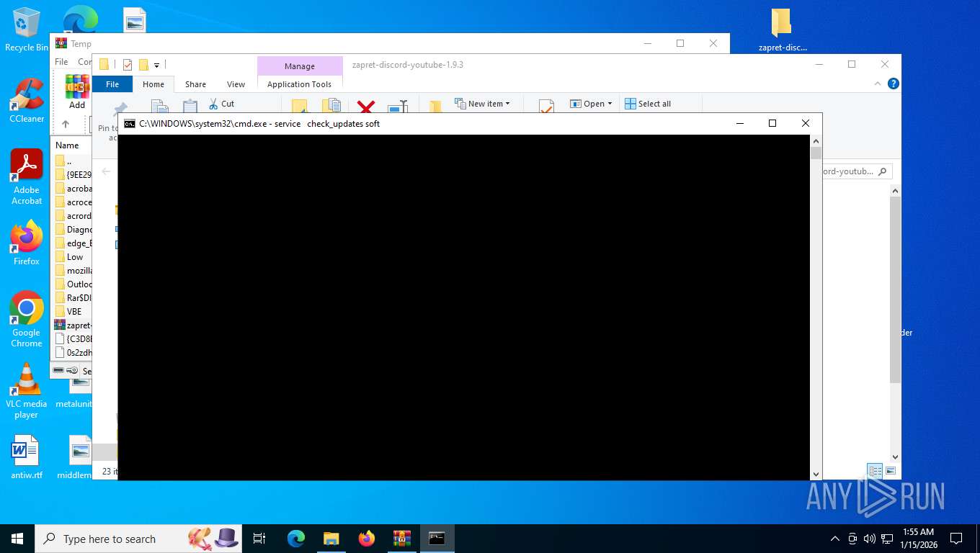Launch Firefox from the desktop shortcut

point(26,243)
